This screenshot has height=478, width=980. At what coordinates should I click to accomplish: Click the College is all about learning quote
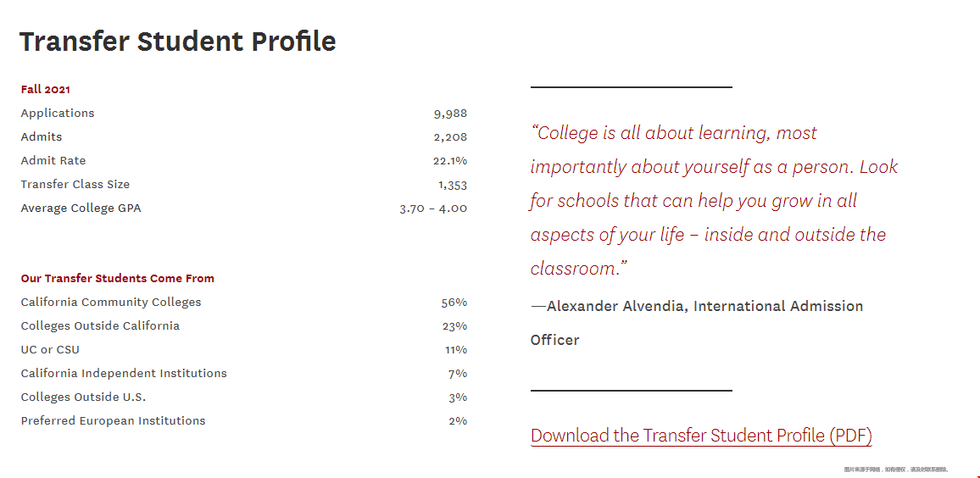pyautogui.click(x=715, y=201)
